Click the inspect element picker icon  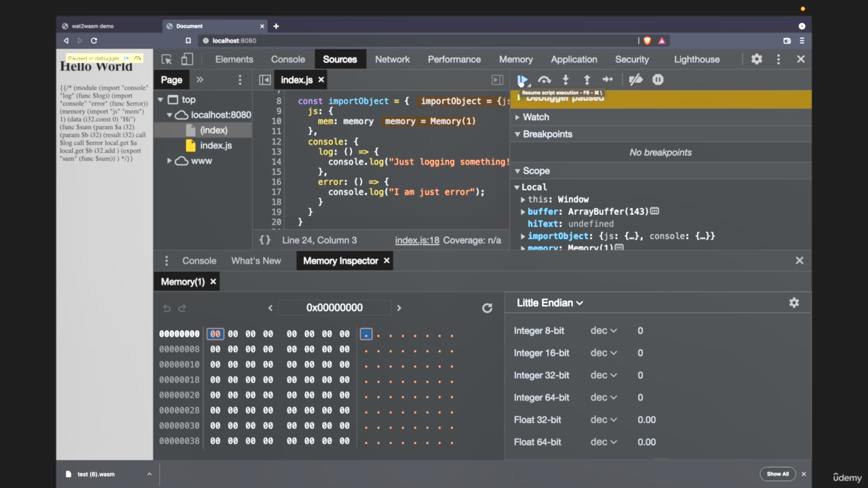167,60
